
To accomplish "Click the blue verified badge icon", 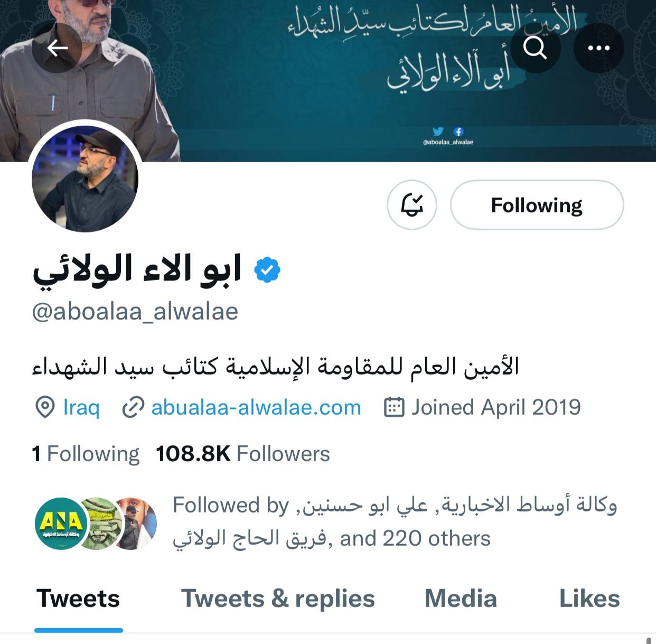I will (267, 270).
